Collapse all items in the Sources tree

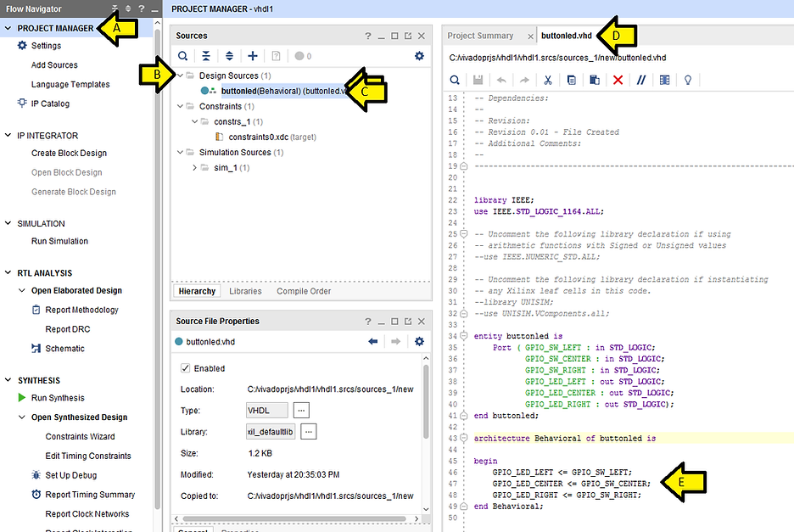tap(206, 56)
